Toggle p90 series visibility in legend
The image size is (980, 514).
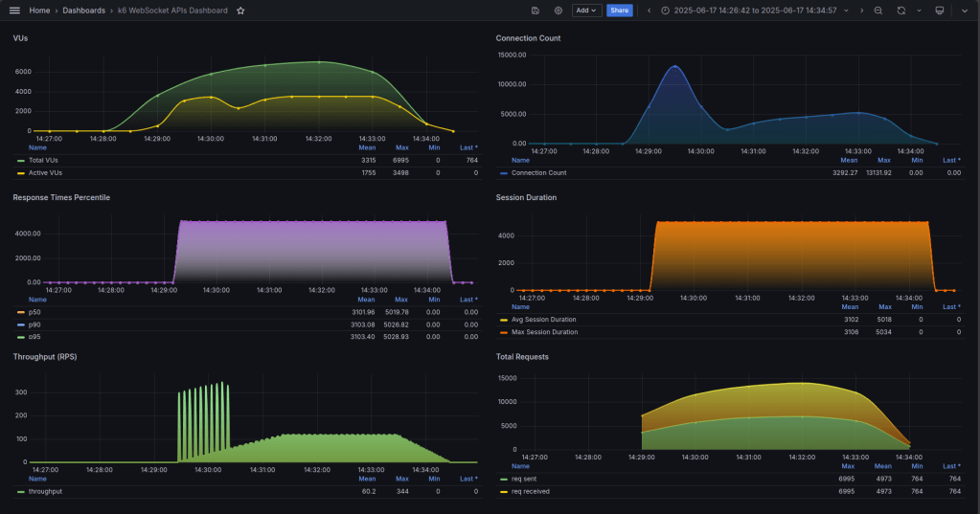[35, 324]
